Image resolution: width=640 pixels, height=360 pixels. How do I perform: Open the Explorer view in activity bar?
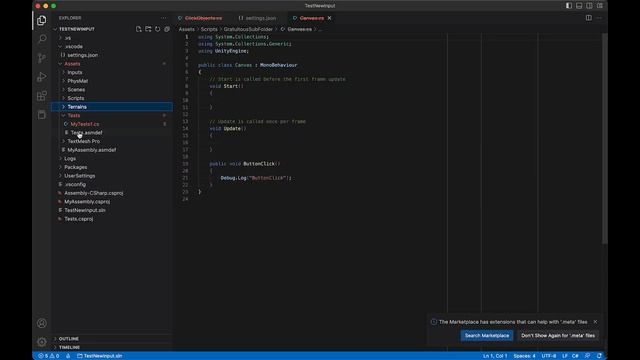coord(42,20)
